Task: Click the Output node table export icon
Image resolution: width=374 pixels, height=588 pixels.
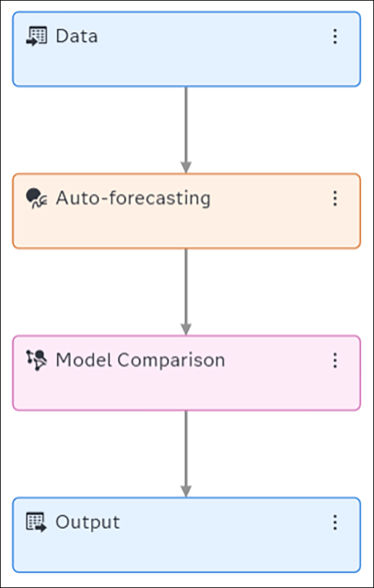Action: [36, 522]
